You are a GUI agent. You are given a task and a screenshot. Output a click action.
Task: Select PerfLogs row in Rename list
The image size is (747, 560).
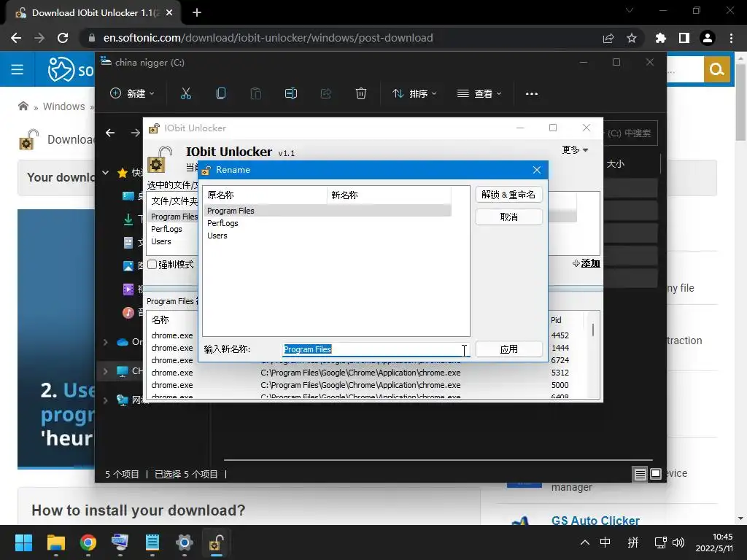(328, 223)
